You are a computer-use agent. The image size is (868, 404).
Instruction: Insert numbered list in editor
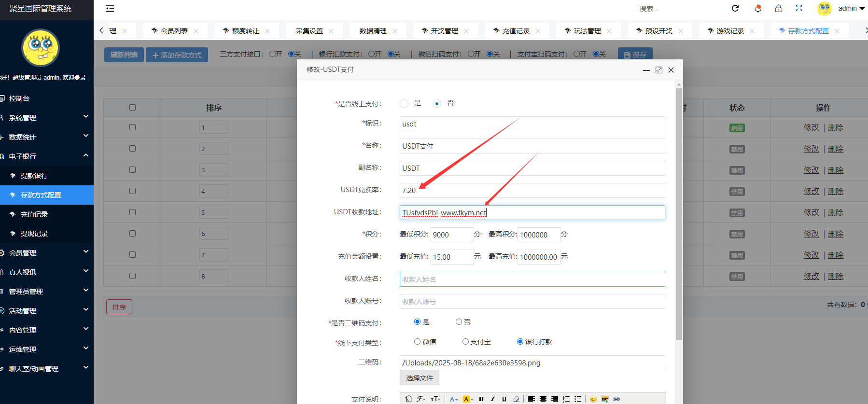coord(566,399)
